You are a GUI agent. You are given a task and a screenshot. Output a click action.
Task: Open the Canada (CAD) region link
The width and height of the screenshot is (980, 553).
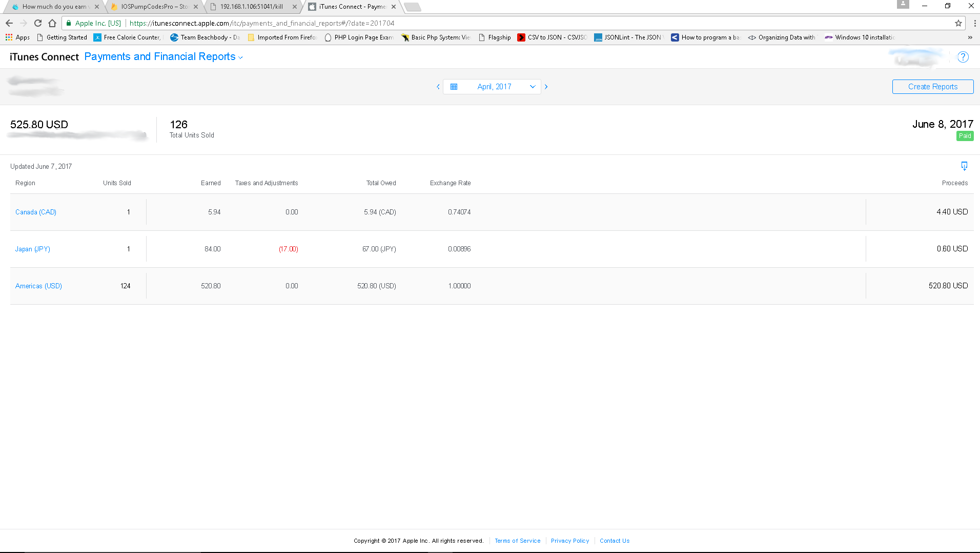(36, 212)
